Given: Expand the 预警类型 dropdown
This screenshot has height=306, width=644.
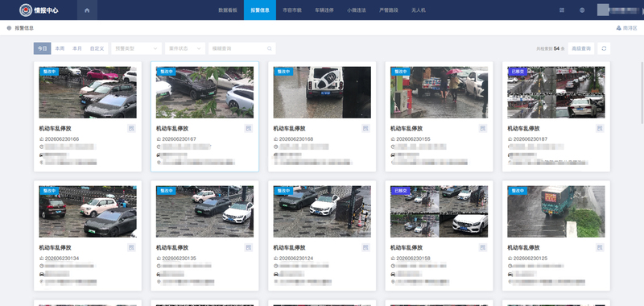Looking at the screenshot, I should tap(136, 48).
